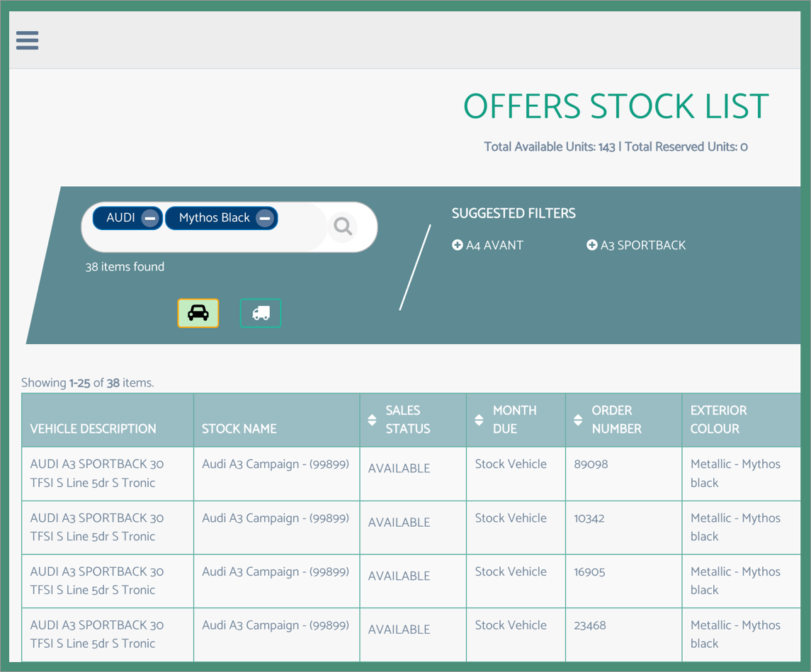Switch the highlighted car filter off
The height and width of the screenshot is (672, 811).
(x=198, y=312)
